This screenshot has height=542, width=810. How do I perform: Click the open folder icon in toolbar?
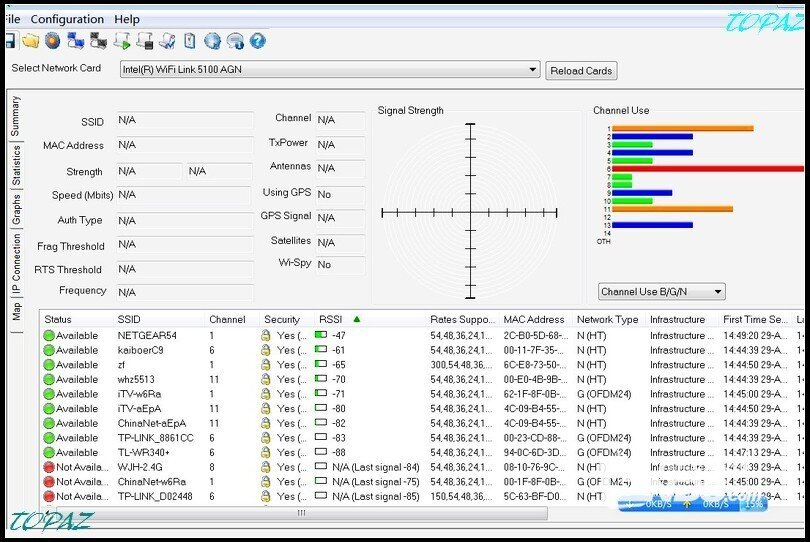click(x=30, y=41)
